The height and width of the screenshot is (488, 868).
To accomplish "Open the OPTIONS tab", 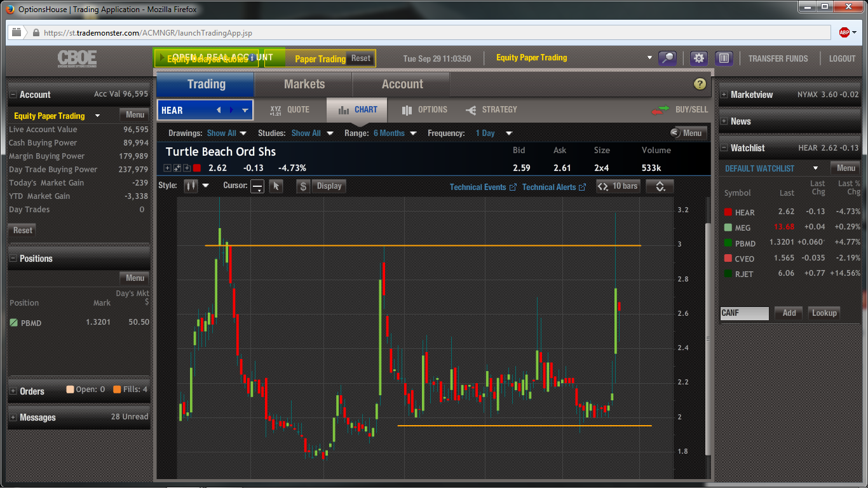I will tap(424, 110).
